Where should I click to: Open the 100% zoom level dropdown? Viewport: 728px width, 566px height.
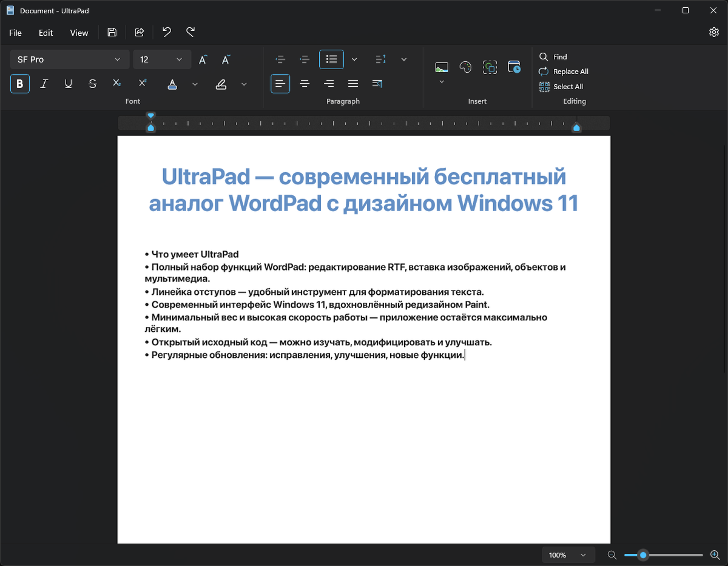pos(568,555)
